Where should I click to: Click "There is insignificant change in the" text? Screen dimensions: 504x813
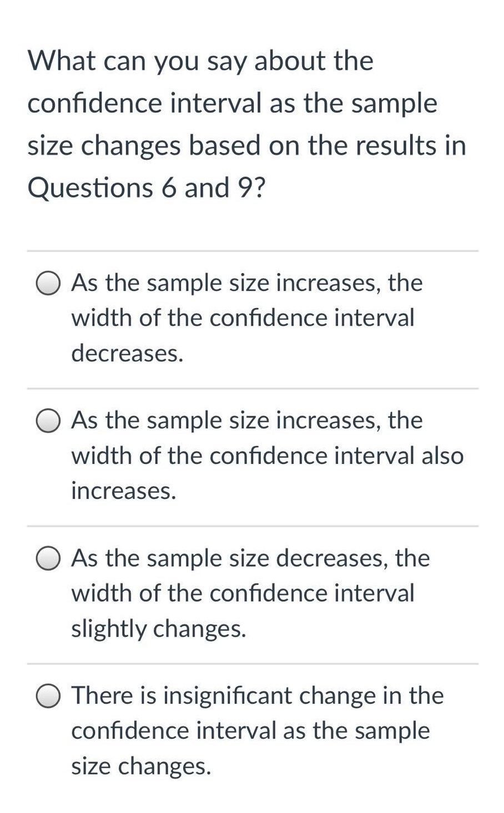pos(258,695)
